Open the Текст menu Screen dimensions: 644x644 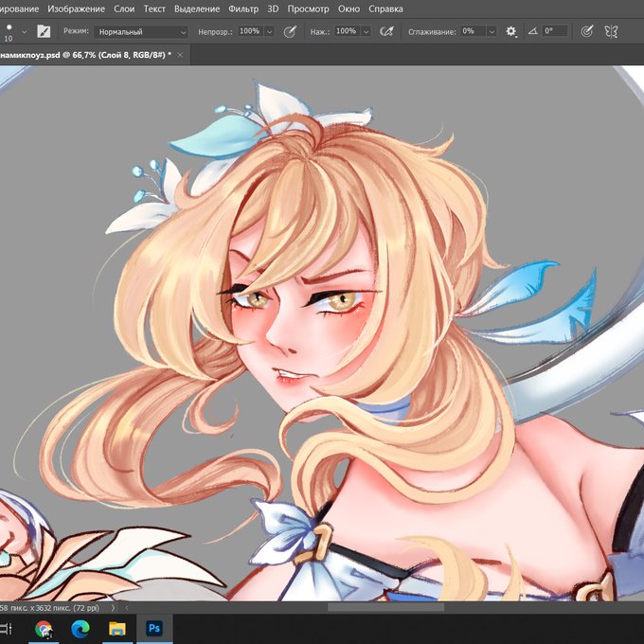click(154, 9)
